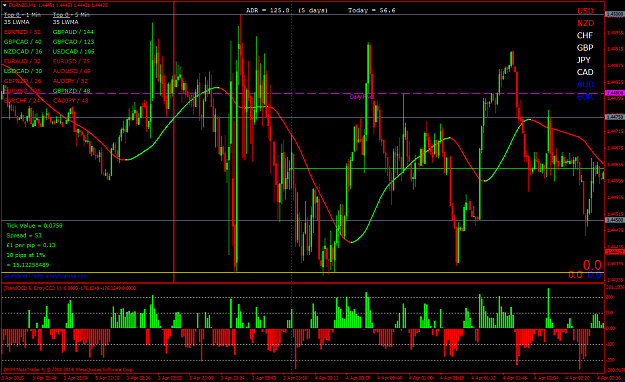
Task: Select the 'Top 8 - 1 Min' header
Action: [22, 15]
